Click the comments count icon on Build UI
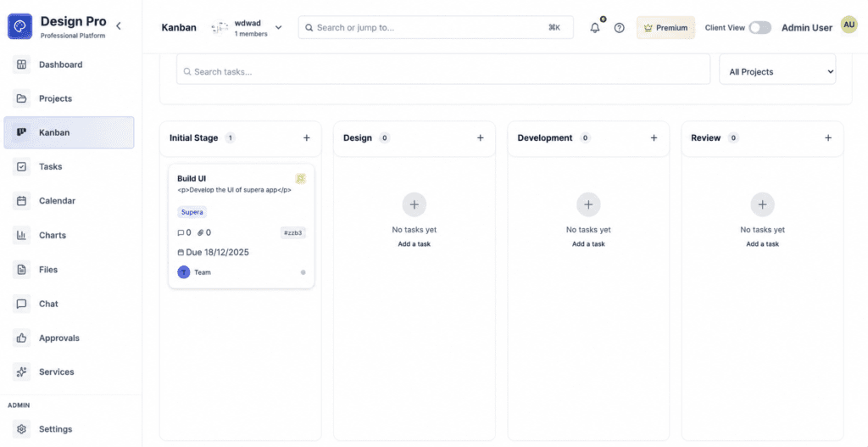 (181, 232)
